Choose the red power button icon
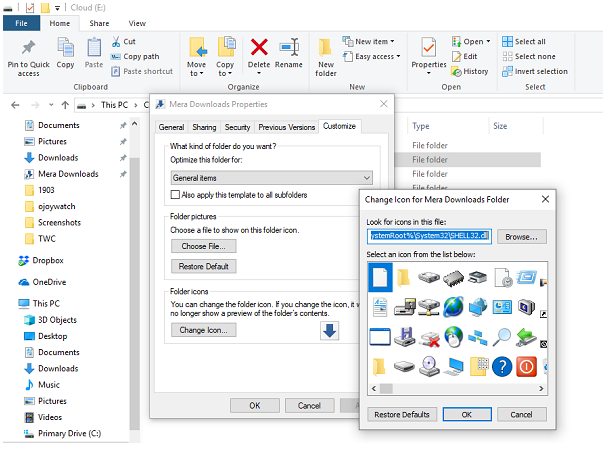The height and width of the screenshot is (453, 614). click(x=527, y=366)
